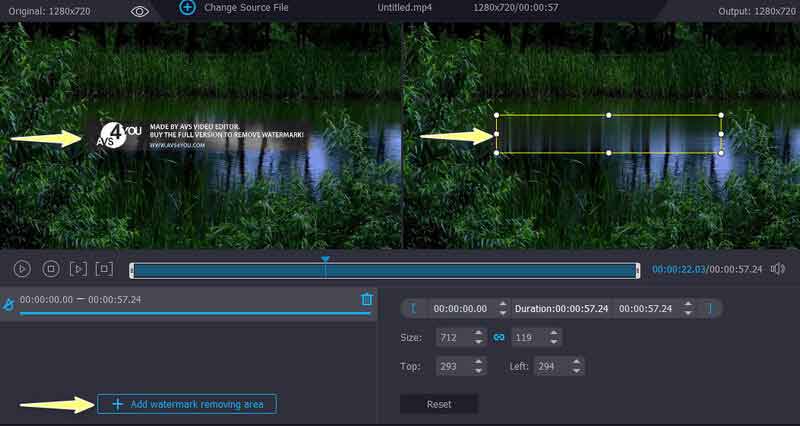This screenshot has width=800, height=426.
Task: Click the Left position value field
Action: coord(553,367)
